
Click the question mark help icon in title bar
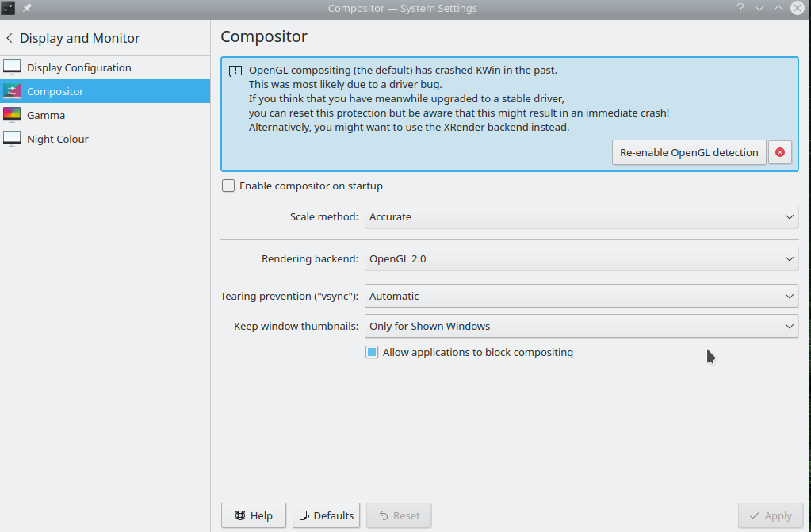tap(740, 8)
